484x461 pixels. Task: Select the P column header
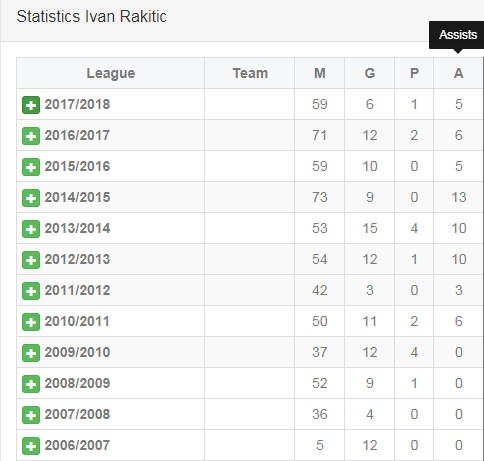[414, 73]
